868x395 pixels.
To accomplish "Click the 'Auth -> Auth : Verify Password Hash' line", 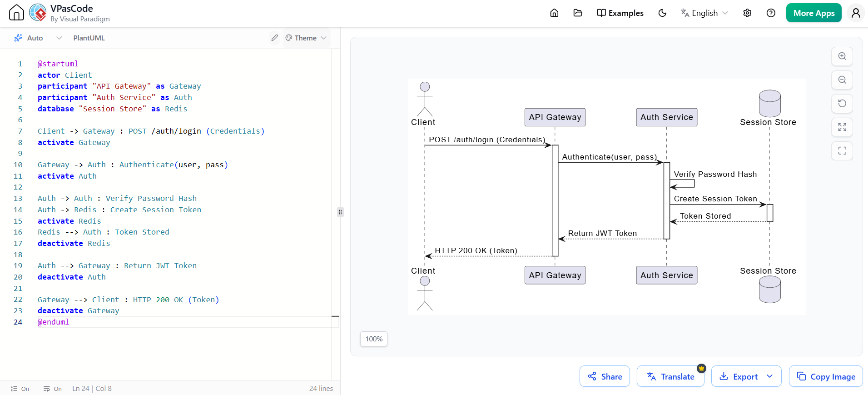I will (117, 198).
